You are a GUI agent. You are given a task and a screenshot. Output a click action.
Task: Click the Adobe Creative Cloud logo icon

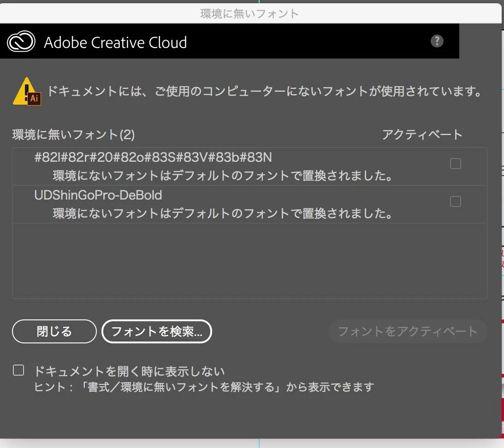pyautogui.click(x=21, y=41)
